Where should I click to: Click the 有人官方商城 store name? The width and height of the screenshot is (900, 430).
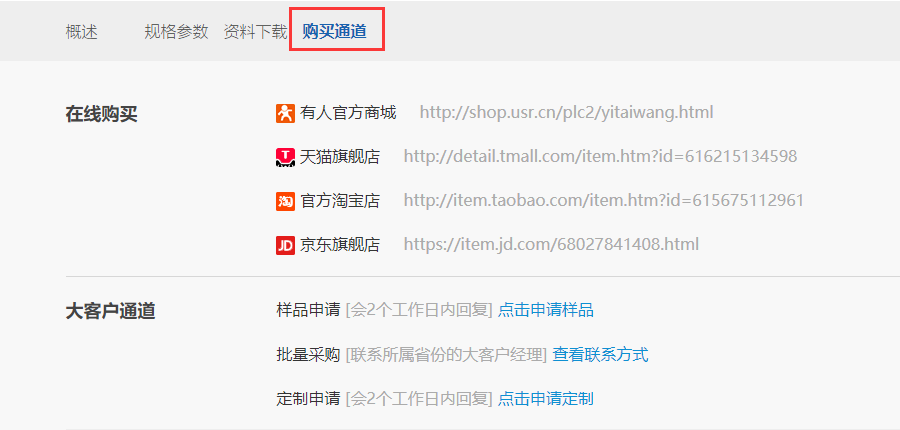click(348, 113)
